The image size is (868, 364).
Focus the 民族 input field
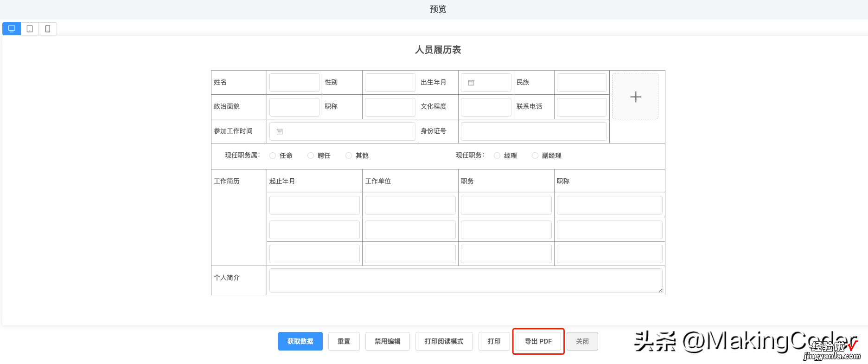582,83
